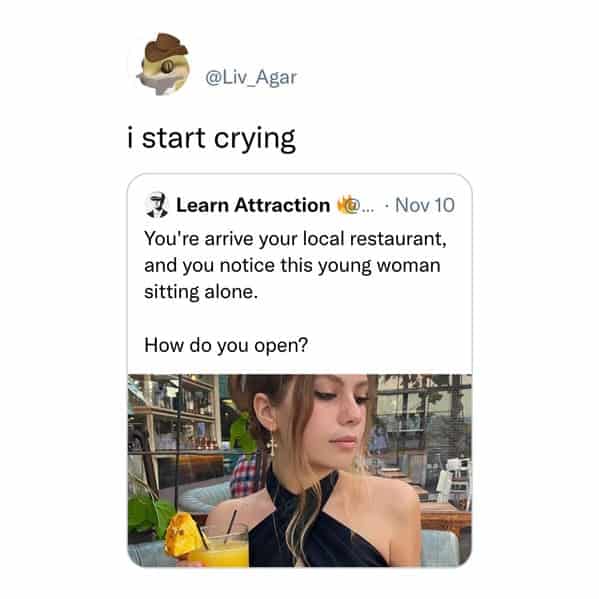The image size is (599, 599).
Task: Select the "i start crying" tweet text
Action: click(x=211, y=138)
